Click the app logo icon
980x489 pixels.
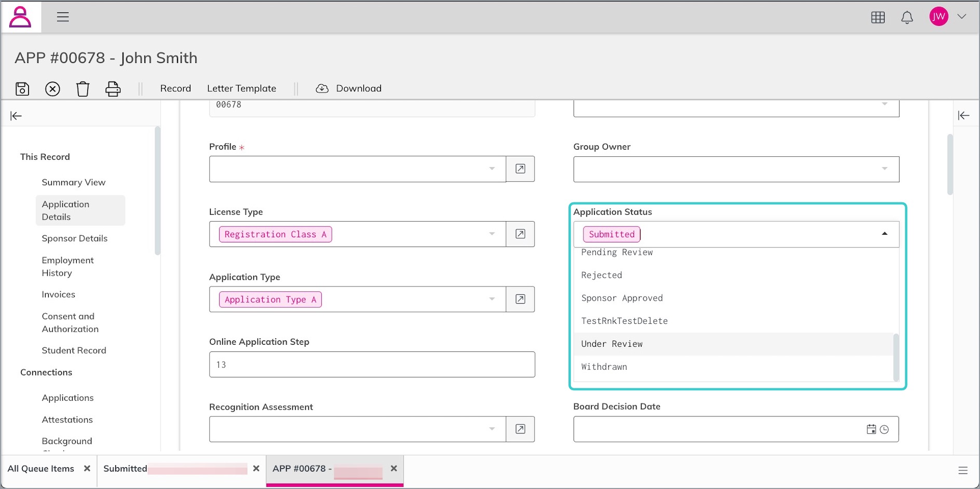point(20,17)
